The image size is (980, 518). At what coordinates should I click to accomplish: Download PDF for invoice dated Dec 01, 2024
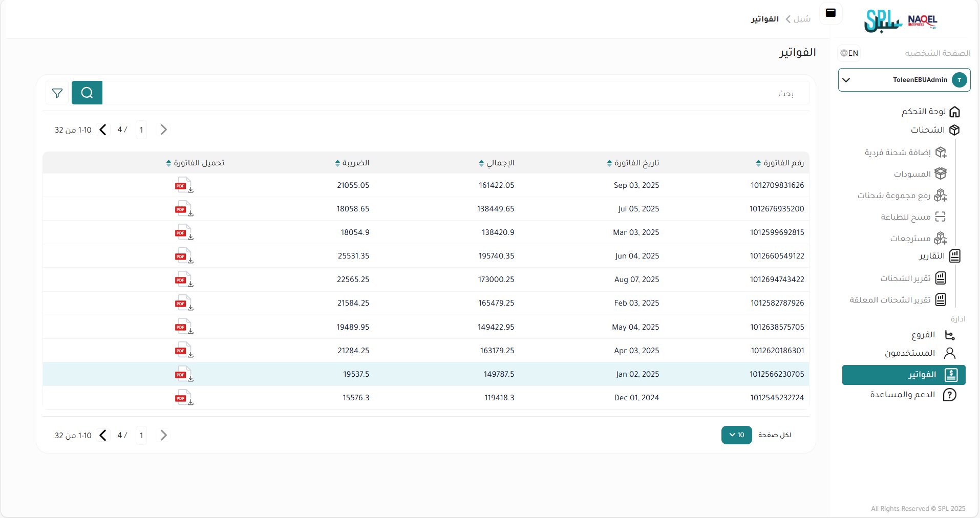pos(183,398)
